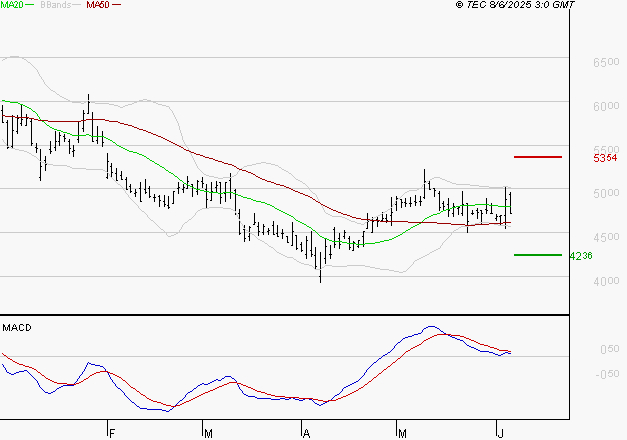Click the A April marker on time axis
This screenshot has width=627, height=440.
tap(306, 433)
